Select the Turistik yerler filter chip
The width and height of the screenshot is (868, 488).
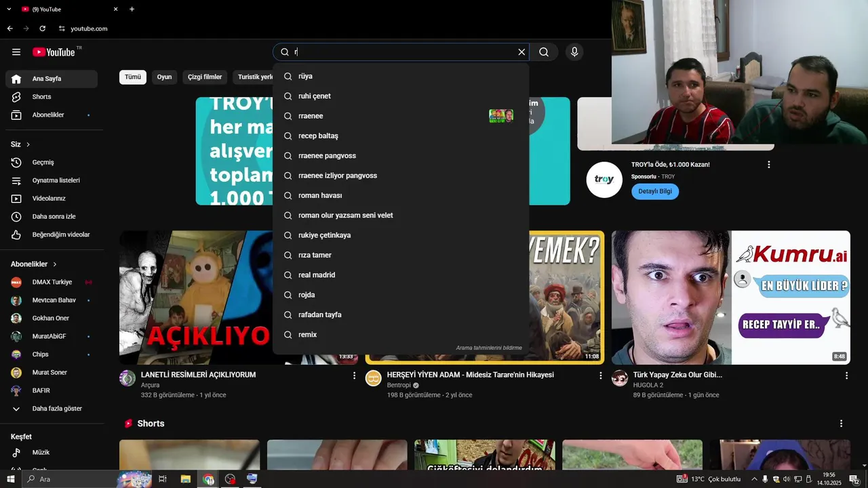click(254, 77)
